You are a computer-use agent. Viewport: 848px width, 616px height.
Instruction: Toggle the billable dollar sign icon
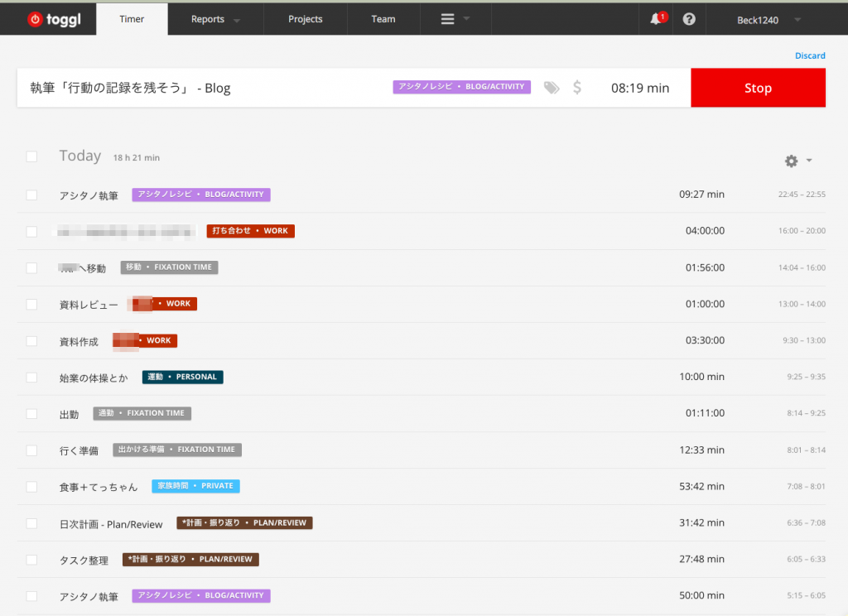pyautogui.click(x=577, y=88)
